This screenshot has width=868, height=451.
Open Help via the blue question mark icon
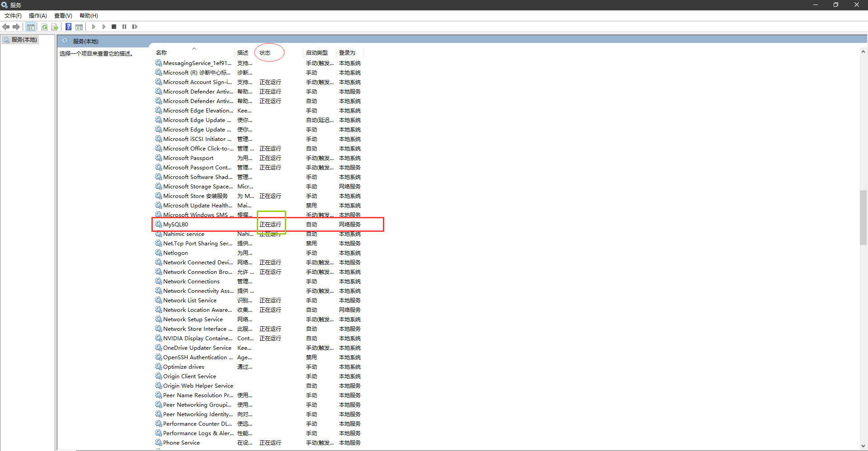tap(68, 27)
